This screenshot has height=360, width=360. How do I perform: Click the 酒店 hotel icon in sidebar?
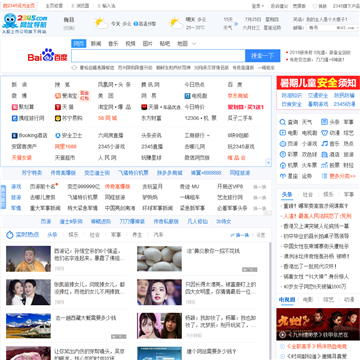(325, 154)
